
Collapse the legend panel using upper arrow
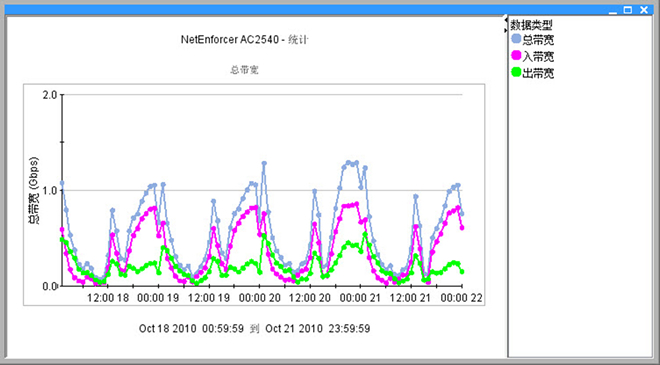click(x=506, y=19)
